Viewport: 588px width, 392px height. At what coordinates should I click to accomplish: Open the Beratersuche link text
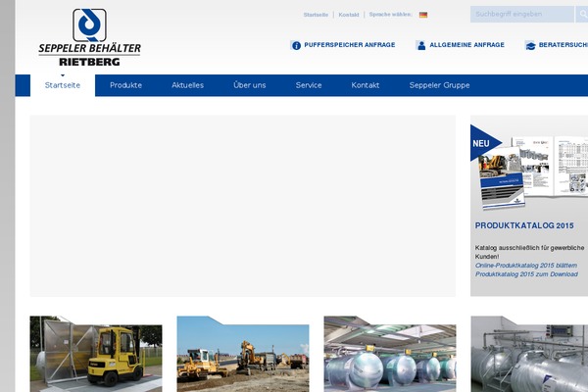563,45
